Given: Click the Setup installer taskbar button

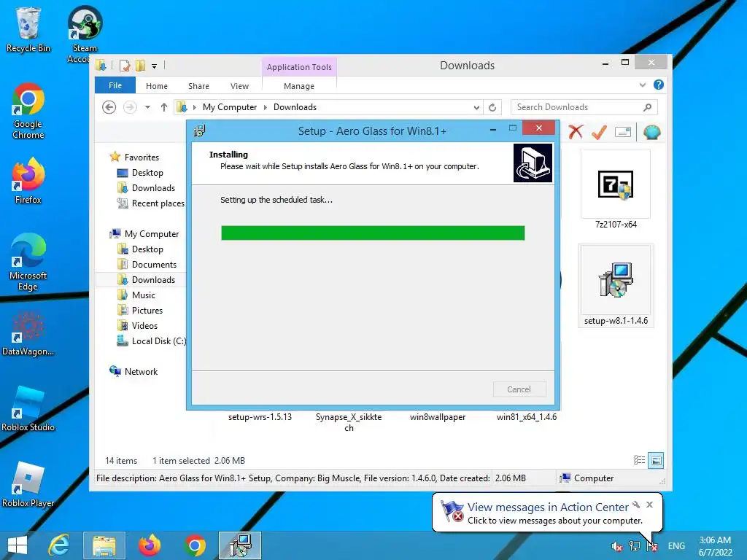Looking at the screenshot, I should pos(240,545).
